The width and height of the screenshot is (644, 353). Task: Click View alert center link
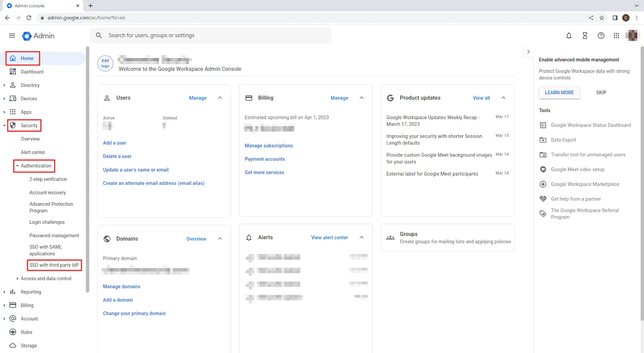click(330, 237)
